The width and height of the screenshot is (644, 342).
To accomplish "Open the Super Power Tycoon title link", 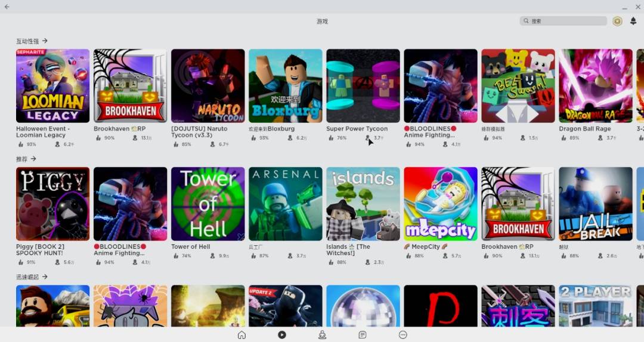I will click(x=357, y=129).
